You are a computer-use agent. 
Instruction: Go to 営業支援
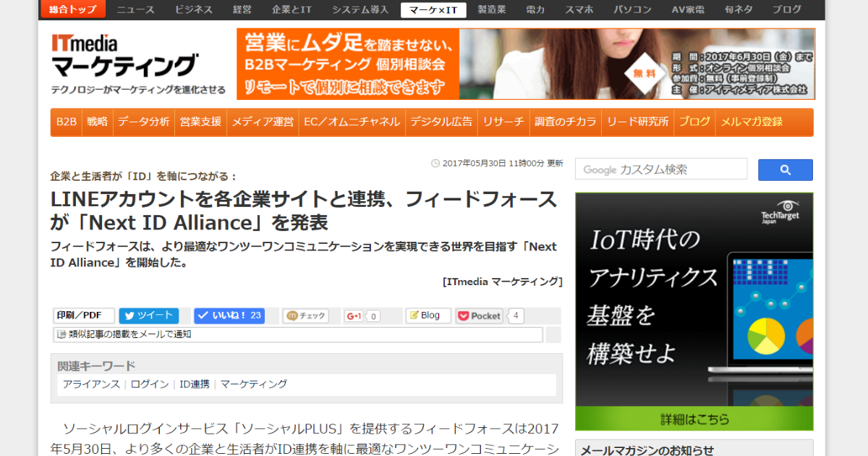(200, 122)
